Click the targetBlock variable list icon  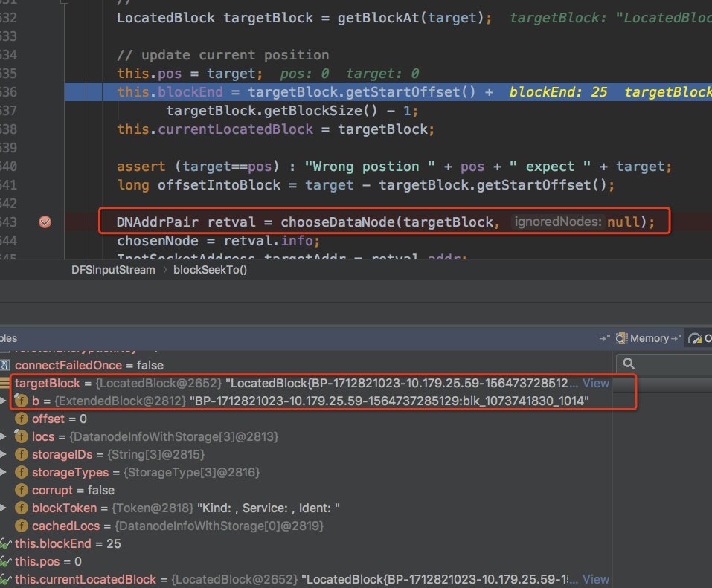[x=4, y=383]
